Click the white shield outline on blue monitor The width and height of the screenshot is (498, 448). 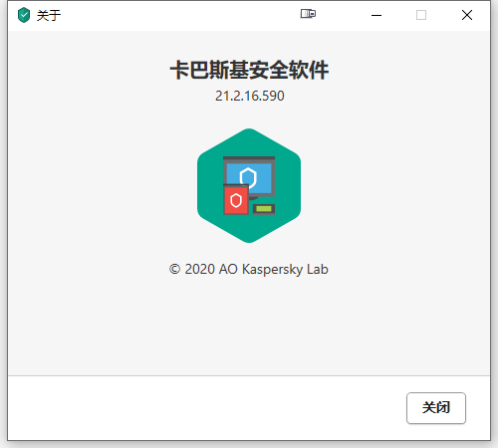pos(248,177)
